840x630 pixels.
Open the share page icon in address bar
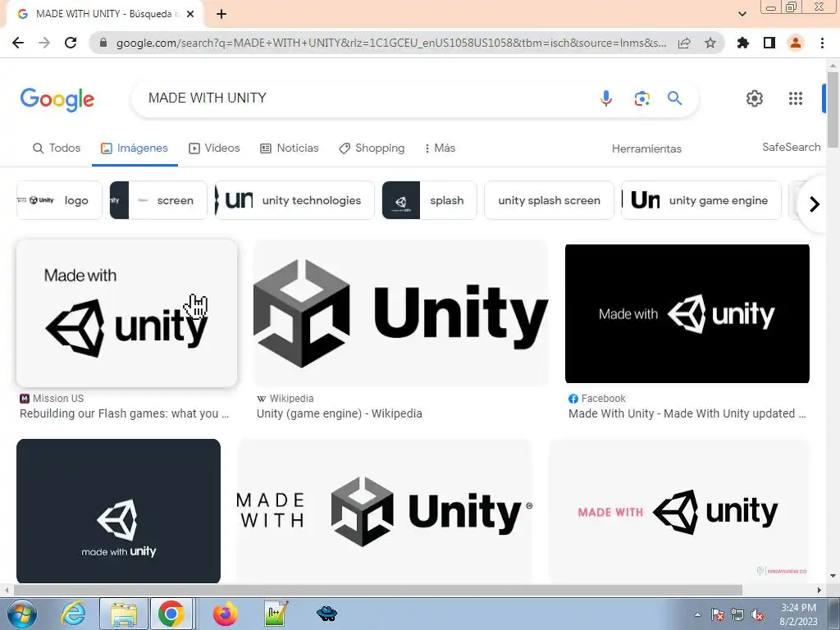pos(684,43)
